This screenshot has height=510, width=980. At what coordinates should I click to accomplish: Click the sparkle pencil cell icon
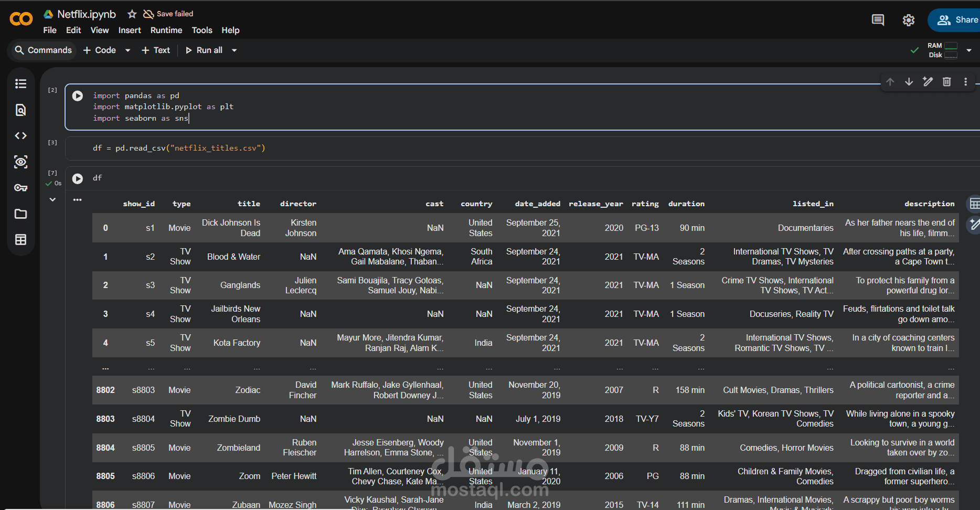click(x=928, y=82)
